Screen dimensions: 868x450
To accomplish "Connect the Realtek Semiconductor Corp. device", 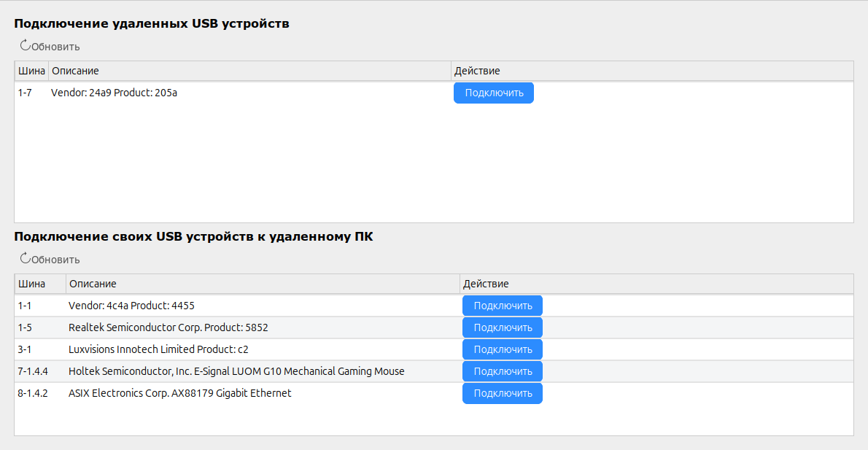I will coord(502,327).
